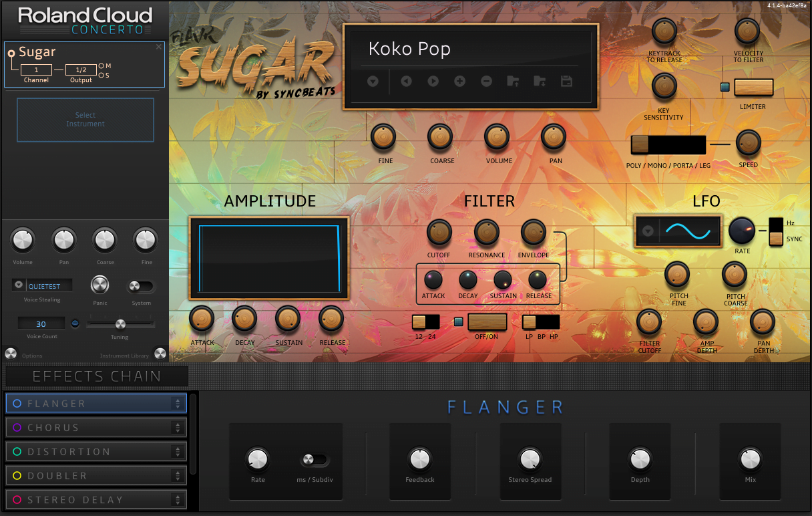Screen dimensions: 812x516
Task: Click the Keytrack to Release knob
Action: point(664,31)
